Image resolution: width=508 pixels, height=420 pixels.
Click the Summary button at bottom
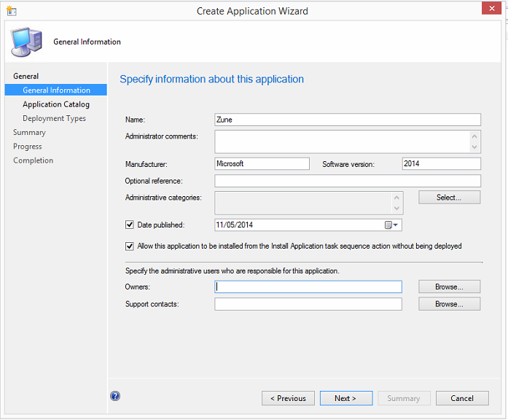(x=404, y=398)
